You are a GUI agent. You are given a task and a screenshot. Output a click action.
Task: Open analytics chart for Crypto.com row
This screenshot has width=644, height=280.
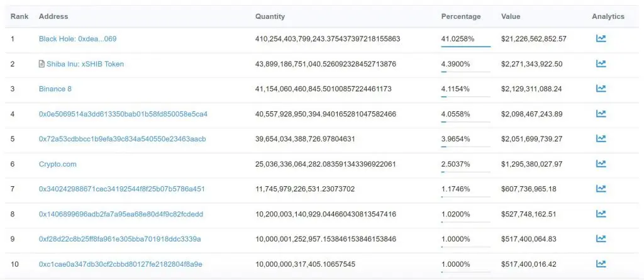[x=601, y=164]
